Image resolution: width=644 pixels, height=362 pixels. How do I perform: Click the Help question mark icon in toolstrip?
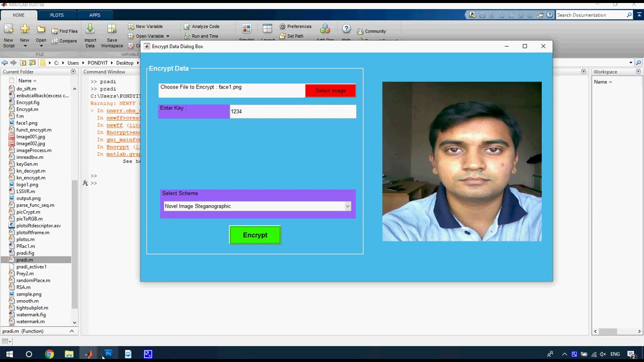point(346,29)
